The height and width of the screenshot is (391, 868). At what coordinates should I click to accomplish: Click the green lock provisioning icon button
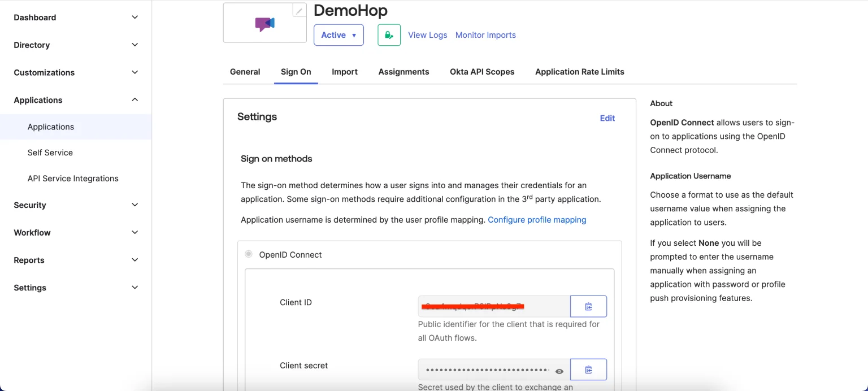[x=389, y=35]
